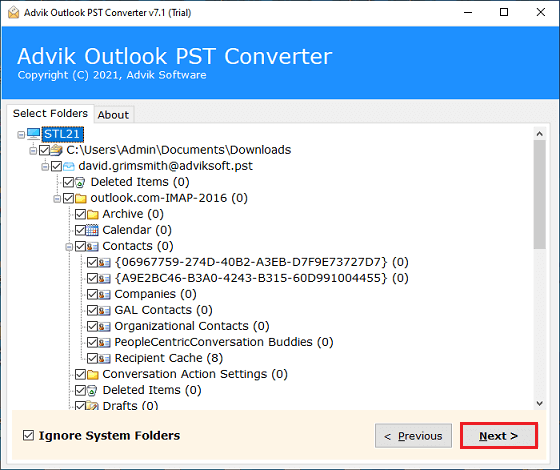Uncheck the Conversation Action Settings checkbox
The width and height of the screenshot is (560, 470).
(80, 374)
